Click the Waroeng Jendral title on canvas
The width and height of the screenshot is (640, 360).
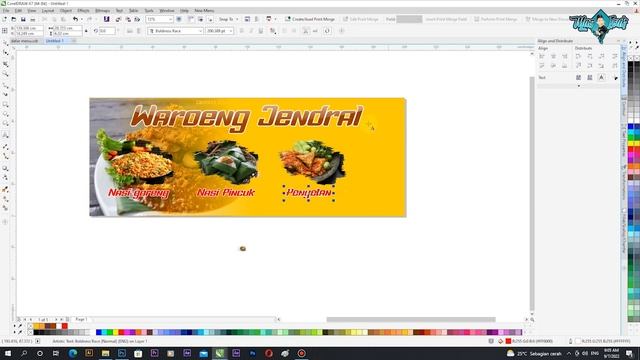[x=247, y=118]
